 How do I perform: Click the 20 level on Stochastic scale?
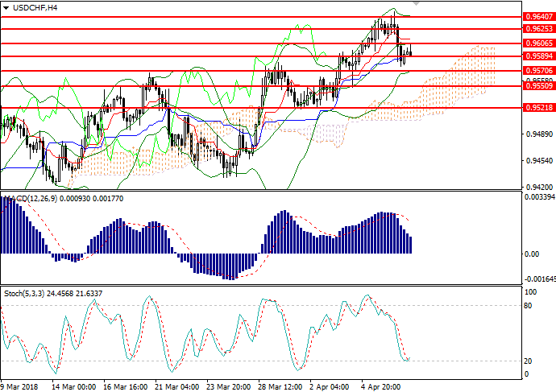[x=529, y=361]
